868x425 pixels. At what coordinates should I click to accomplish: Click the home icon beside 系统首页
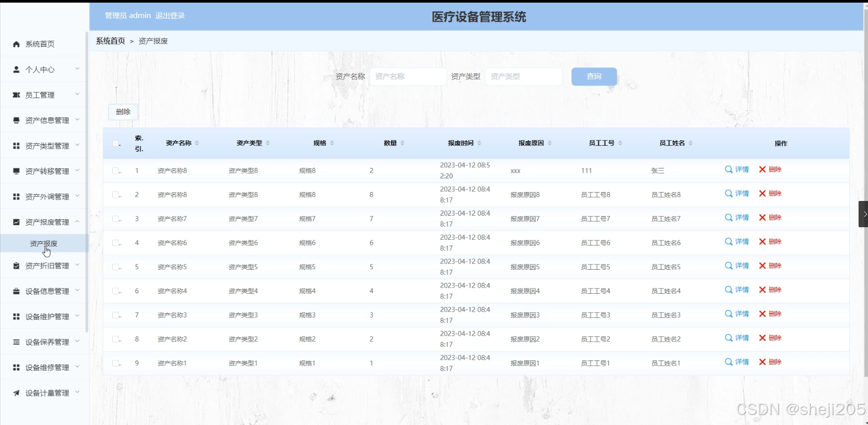[x=16, y=44]
